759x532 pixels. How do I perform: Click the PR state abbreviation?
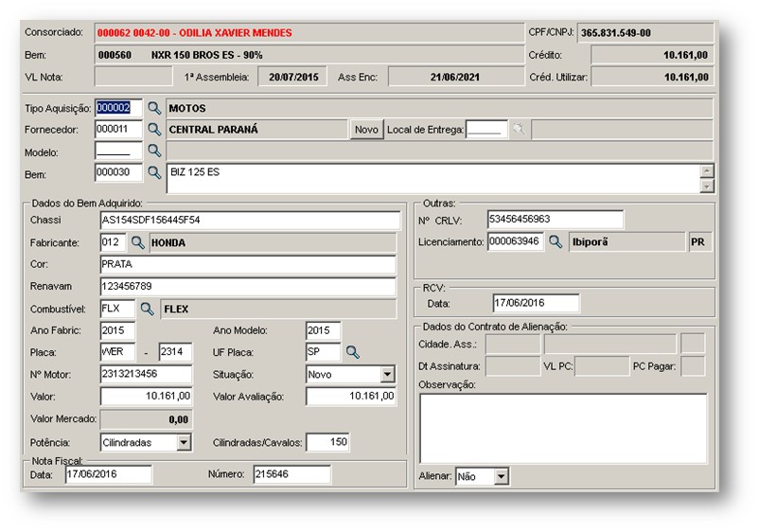(697, 242)
